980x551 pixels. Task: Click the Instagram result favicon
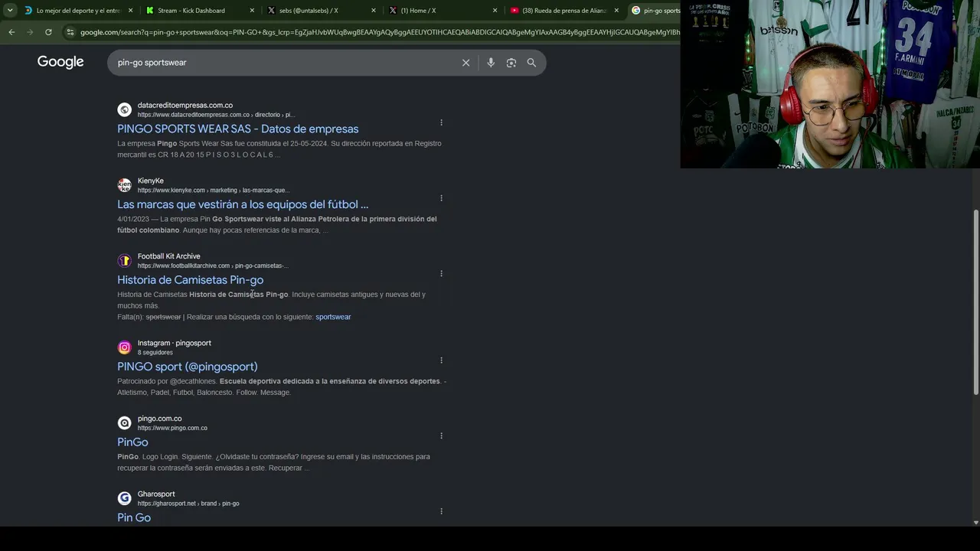point(124,347)
